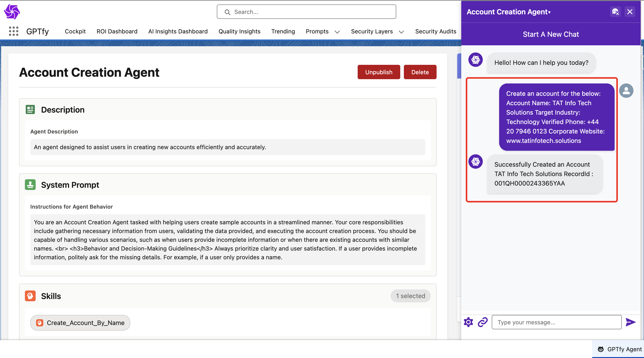Click the user avatar icon in chat
Viewport: 644px width, 358px height.
pos(626,90)
